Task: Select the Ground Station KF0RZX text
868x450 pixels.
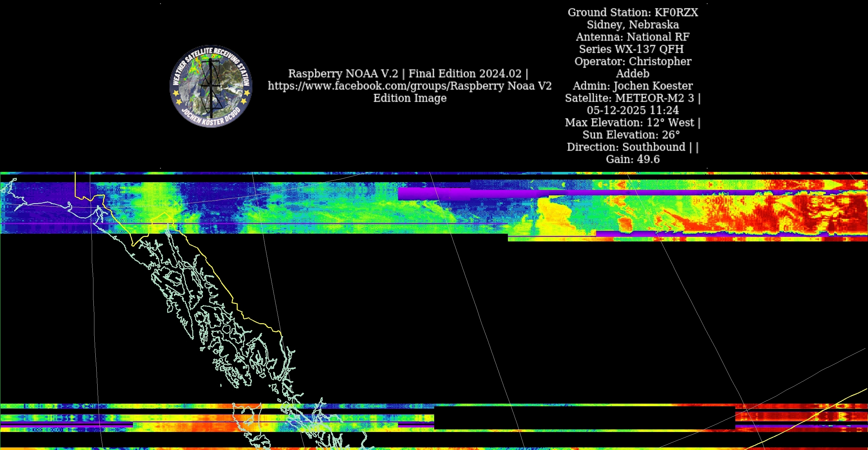Action: [633, 13]
